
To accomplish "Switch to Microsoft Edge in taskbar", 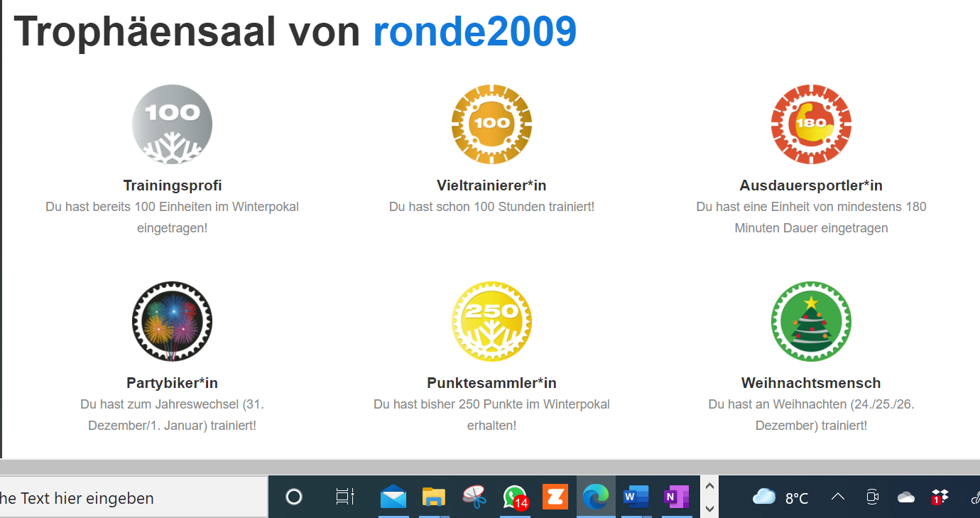I will tap(596, 497).
